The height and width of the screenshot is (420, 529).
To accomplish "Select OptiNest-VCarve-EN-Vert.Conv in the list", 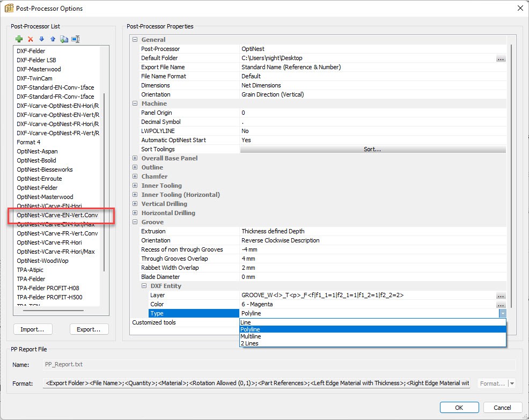I will coord(57,215).
